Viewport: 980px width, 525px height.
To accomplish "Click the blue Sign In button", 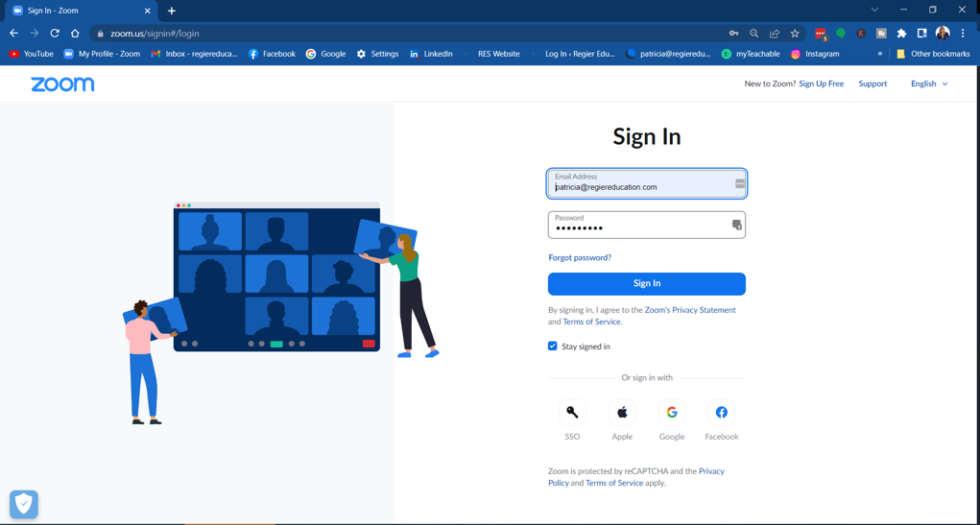I will click(647, 284).
